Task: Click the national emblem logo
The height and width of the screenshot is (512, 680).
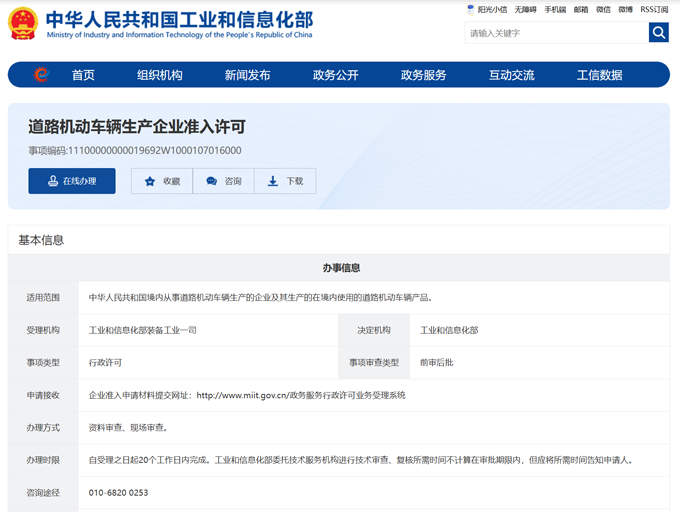Action: coord(23,23)
